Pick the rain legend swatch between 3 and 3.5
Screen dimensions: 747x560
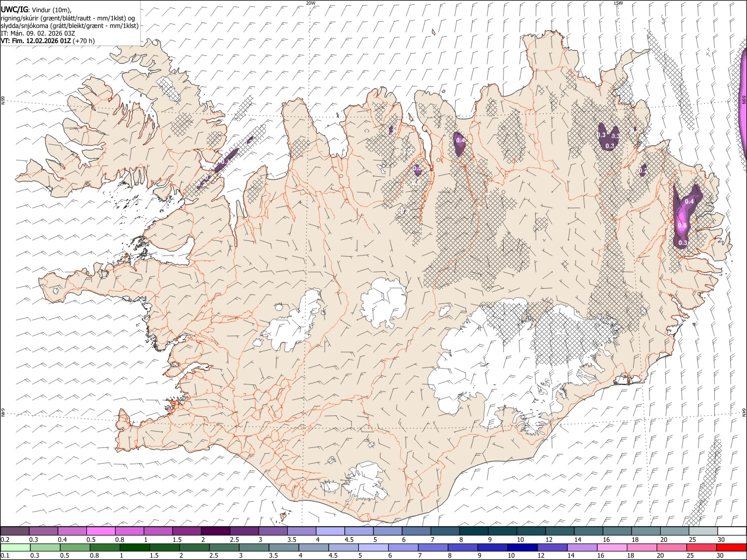pyautogui.click(x=254, y=548)
